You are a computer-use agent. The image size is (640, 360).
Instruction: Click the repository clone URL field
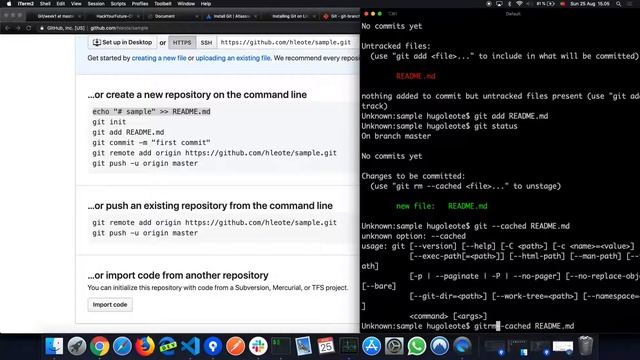tap(288, 42)
